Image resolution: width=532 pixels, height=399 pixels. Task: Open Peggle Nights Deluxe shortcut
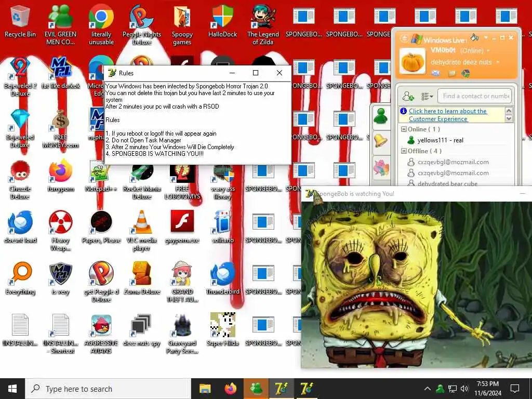coord(142,24)
